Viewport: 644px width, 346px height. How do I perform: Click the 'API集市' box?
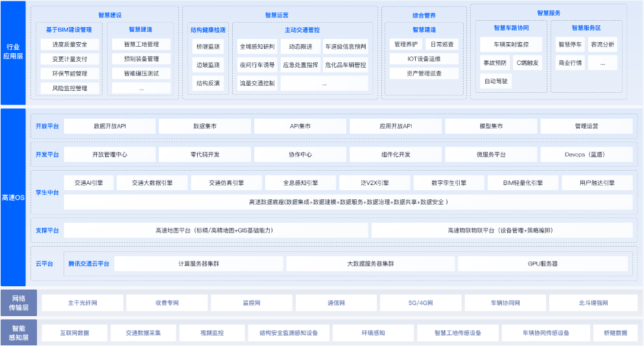pos(300,126)
